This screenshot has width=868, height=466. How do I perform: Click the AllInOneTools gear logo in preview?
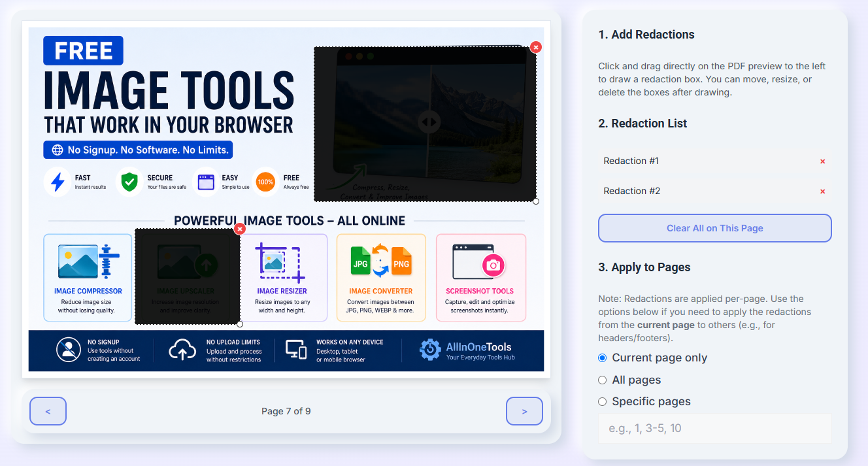(x=430, y=350)
